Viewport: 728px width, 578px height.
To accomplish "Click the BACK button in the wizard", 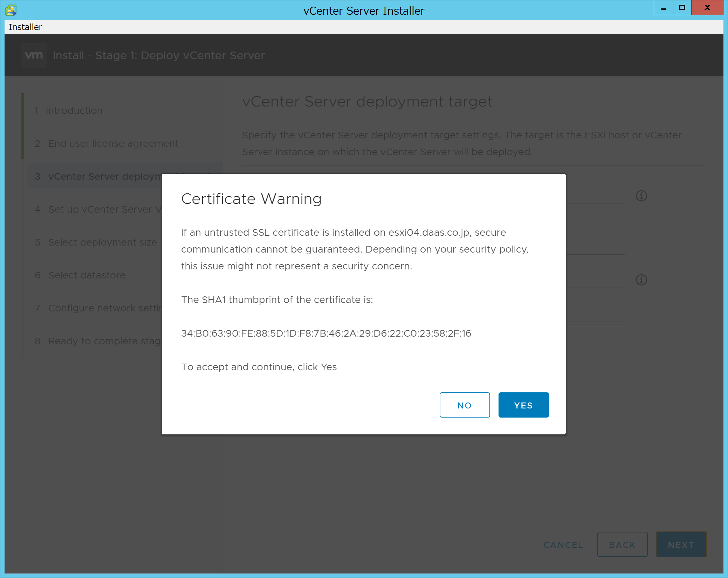I will [x=622, y=545].
